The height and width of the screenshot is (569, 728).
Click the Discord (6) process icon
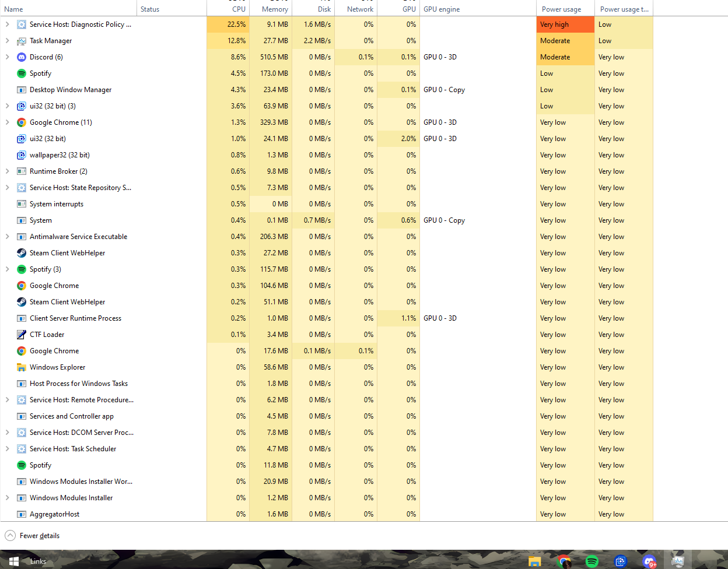point(22,57)
